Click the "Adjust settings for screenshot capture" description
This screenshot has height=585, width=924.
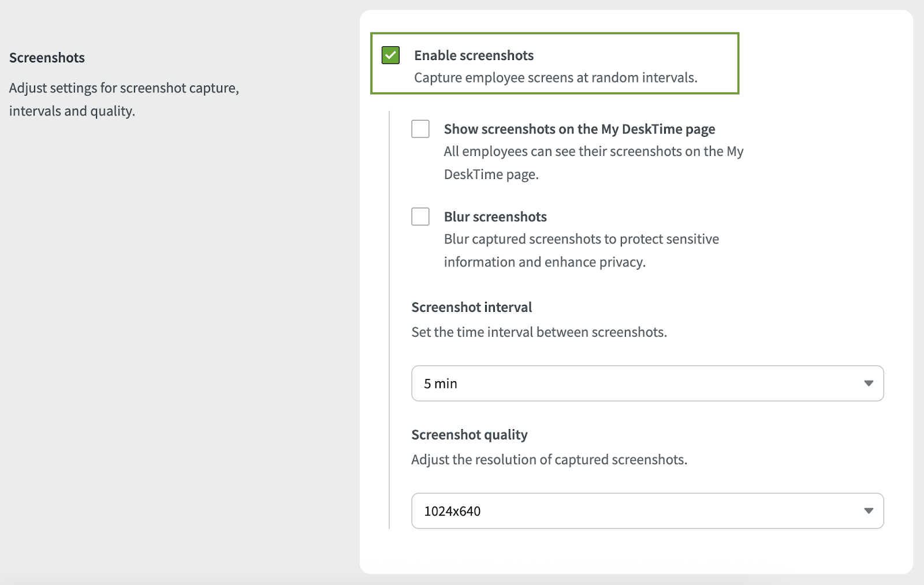click(124, 88)
